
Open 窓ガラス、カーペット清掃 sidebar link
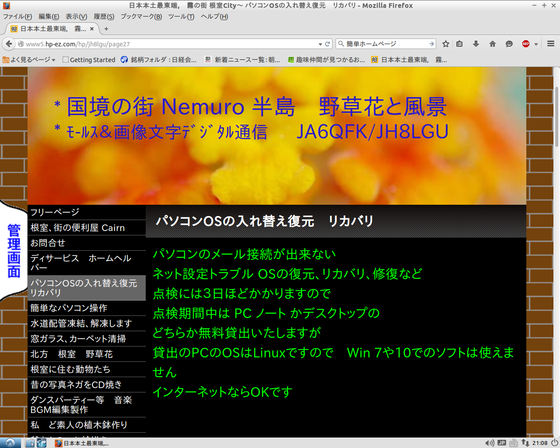87,339
